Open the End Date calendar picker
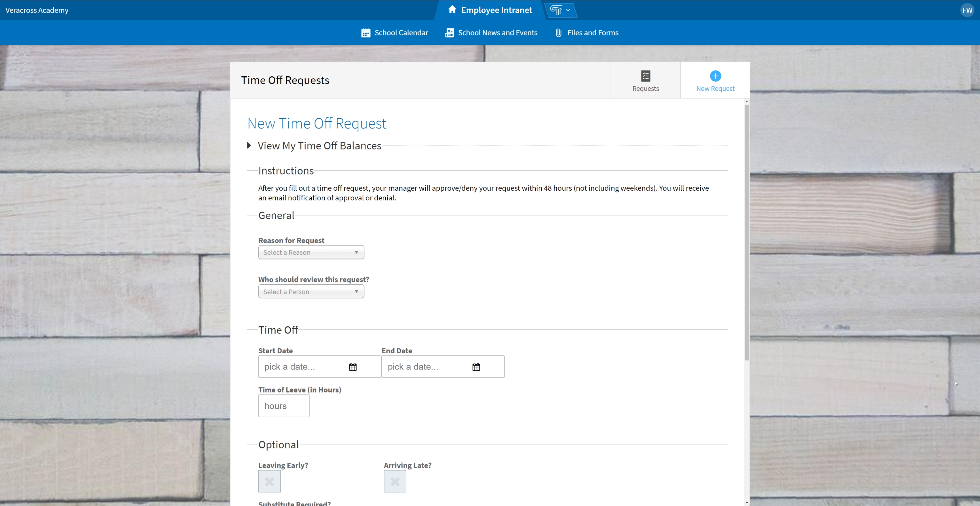The width and height of the screenshot is (980, 506). pyautogui.click(x=476, y=367)
